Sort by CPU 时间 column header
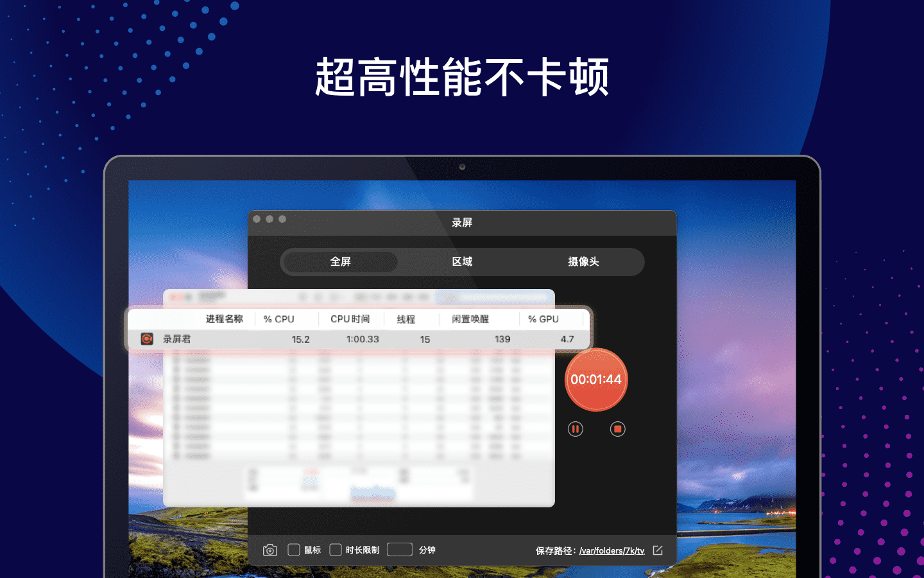924x578 pixels. tap(350, 319)
